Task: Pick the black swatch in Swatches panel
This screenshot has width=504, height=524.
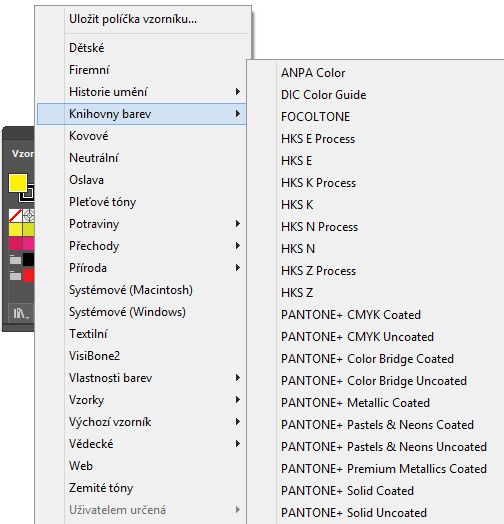Action: pyautogui.click(x=28, y=259)
